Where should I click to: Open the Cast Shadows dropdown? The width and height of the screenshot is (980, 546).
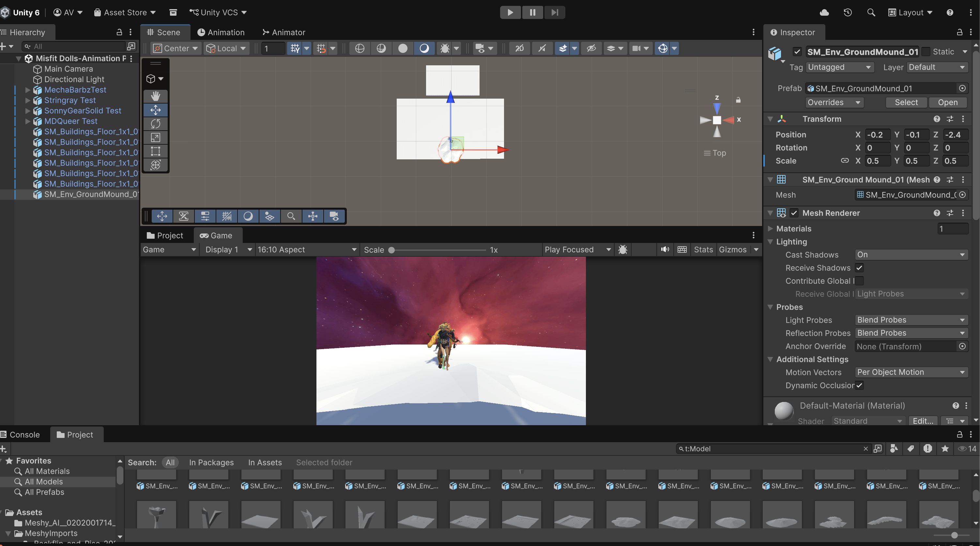911,254
